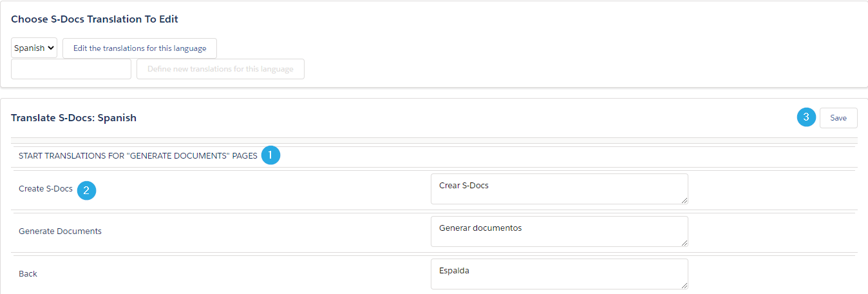868x294 pixels.
Task: Open the Spanish language dropdown
Action: (x=34, y=48)
